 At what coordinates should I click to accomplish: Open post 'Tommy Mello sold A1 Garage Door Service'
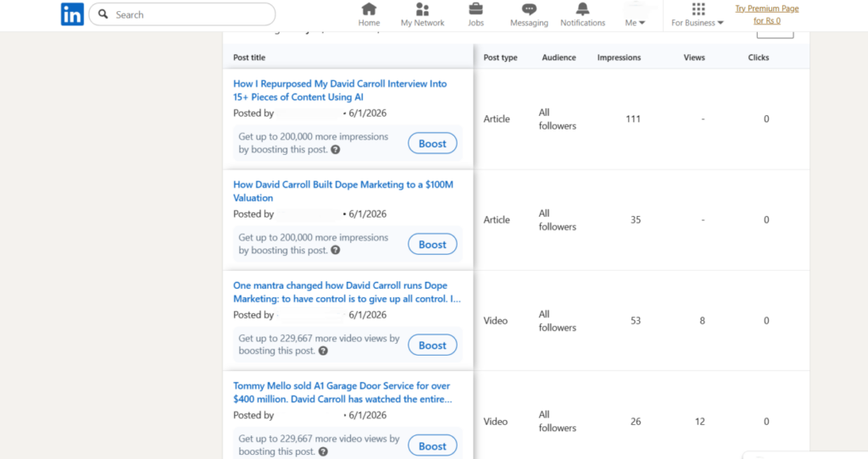[342, 392]
